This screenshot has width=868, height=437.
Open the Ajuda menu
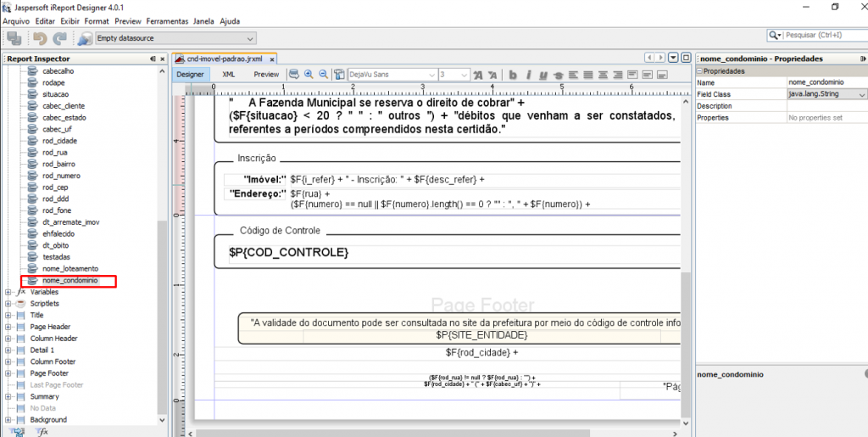pos(230,21)
